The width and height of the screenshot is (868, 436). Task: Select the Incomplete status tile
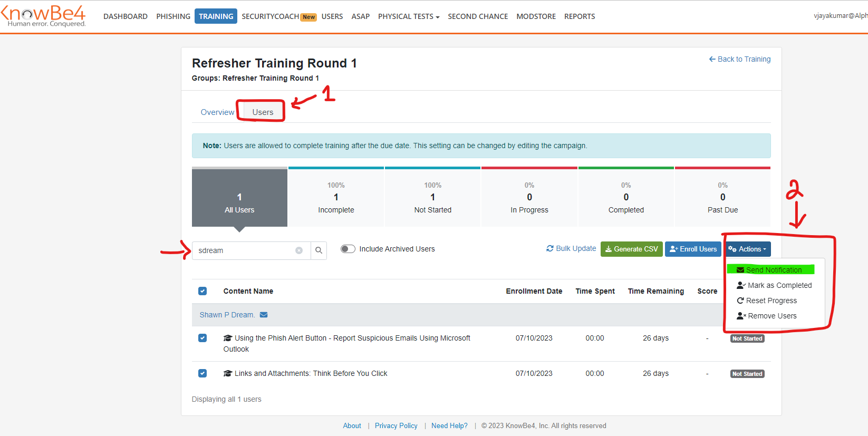(x=336, y=197)
